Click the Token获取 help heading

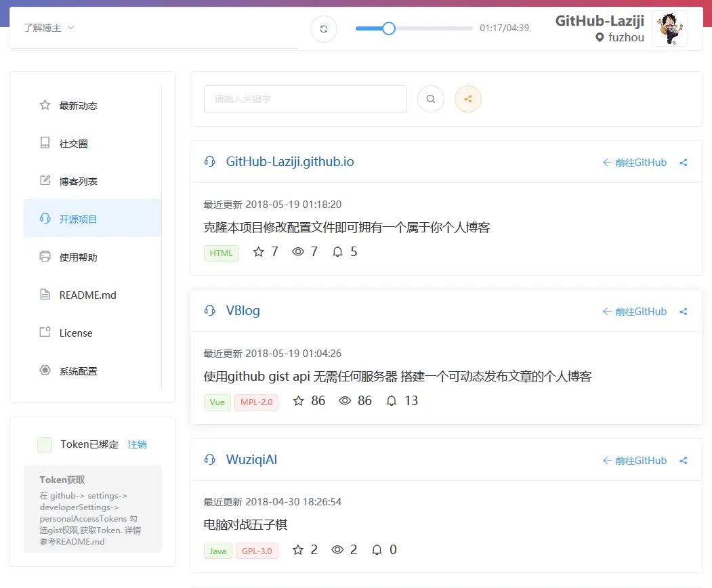pos(62,480)
